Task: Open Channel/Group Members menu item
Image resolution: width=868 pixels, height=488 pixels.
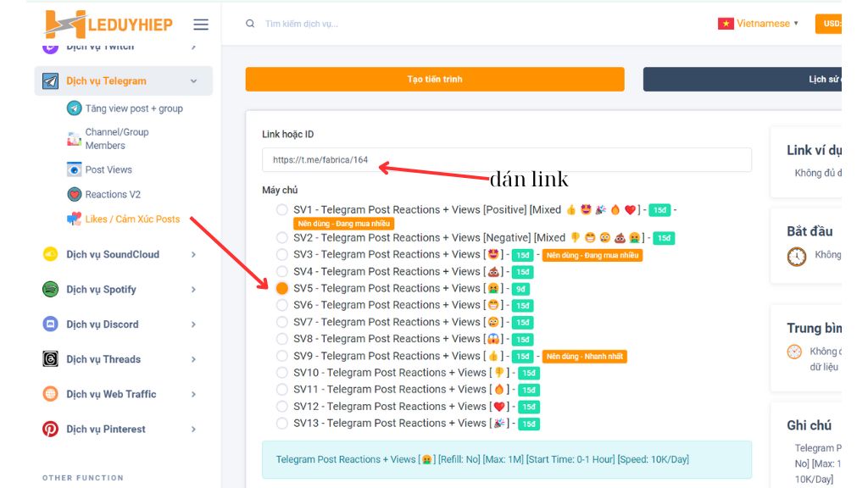Action: point(117,139)
